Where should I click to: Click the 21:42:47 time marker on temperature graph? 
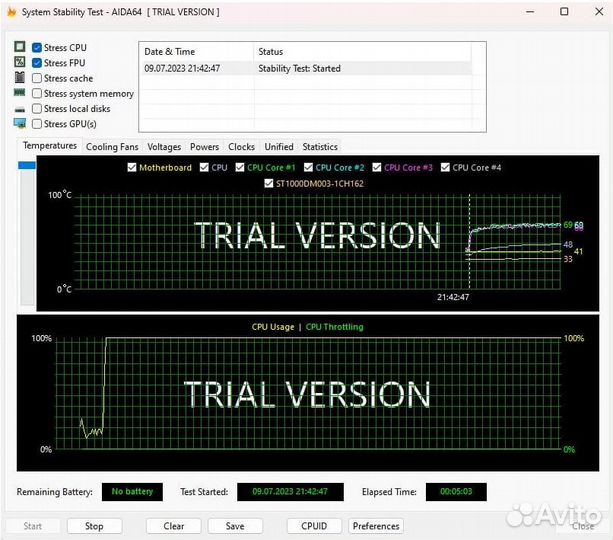click(453, 297)
